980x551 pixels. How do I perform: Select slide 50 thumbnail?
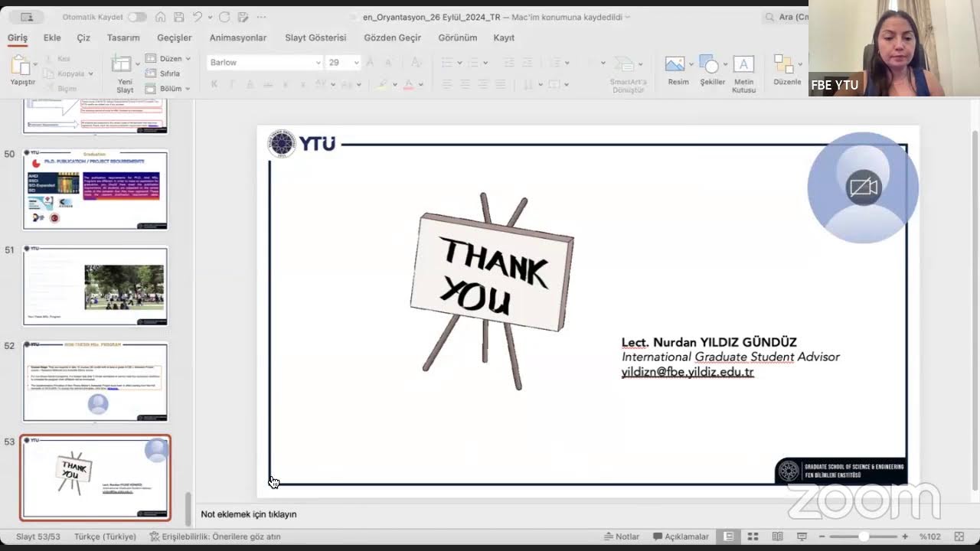(95, 190)
